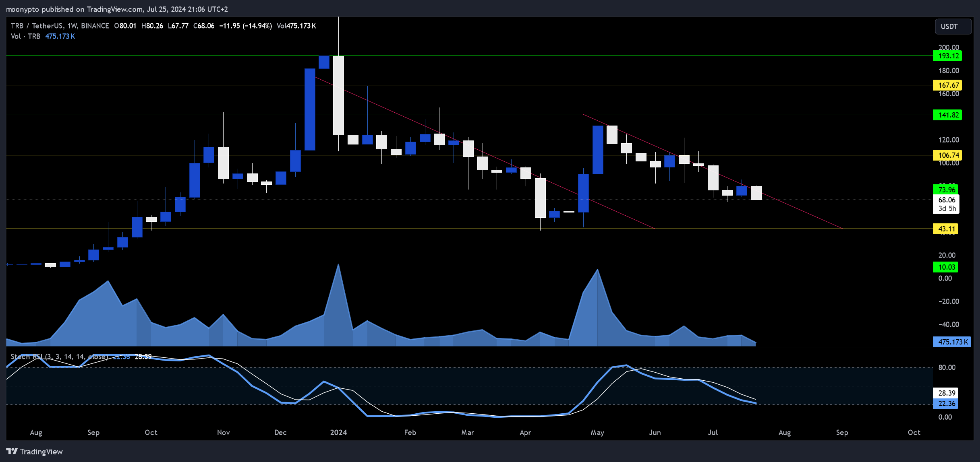This screenshot has width=980, height=462.
Task: Click the 193.12 price level label
Action: click(x=947, y=56)
